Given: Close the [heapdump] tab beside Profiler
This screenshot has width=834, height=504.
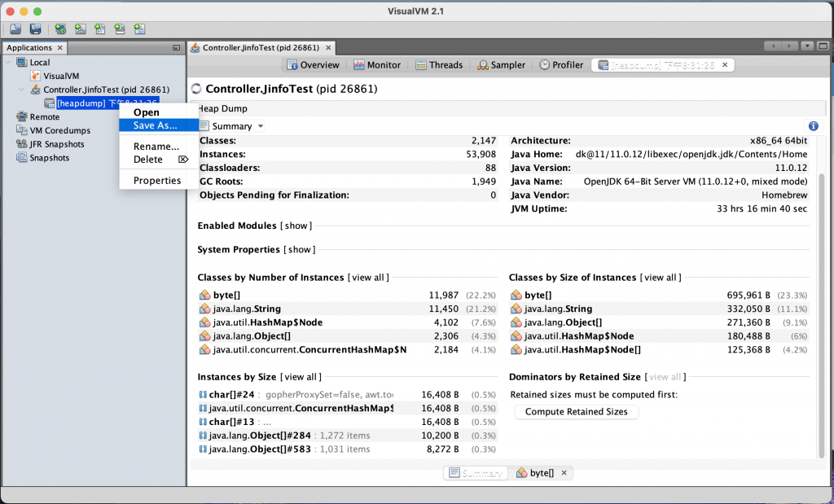Looking at the screenshot, I should [725, 65].
